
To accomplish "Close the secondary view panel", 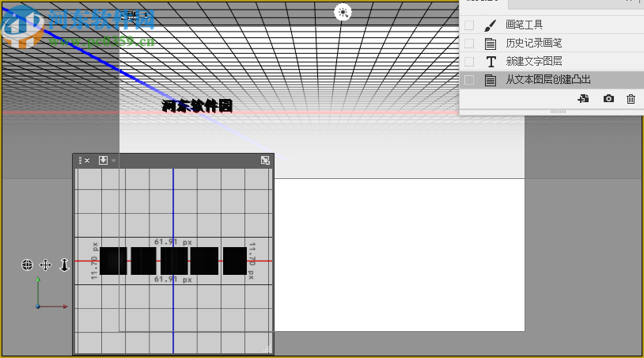I will (x=87, y=160).
